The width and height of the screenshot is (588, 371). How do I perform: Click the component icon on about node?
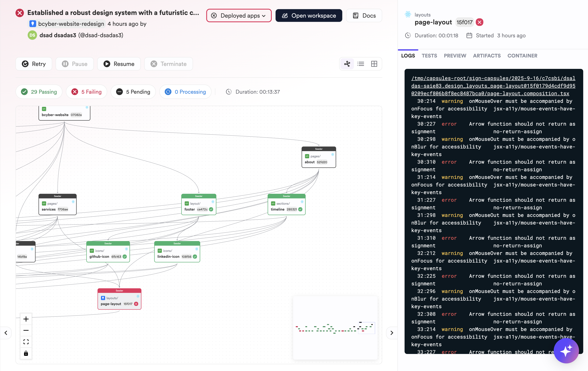tap(307, 156)
